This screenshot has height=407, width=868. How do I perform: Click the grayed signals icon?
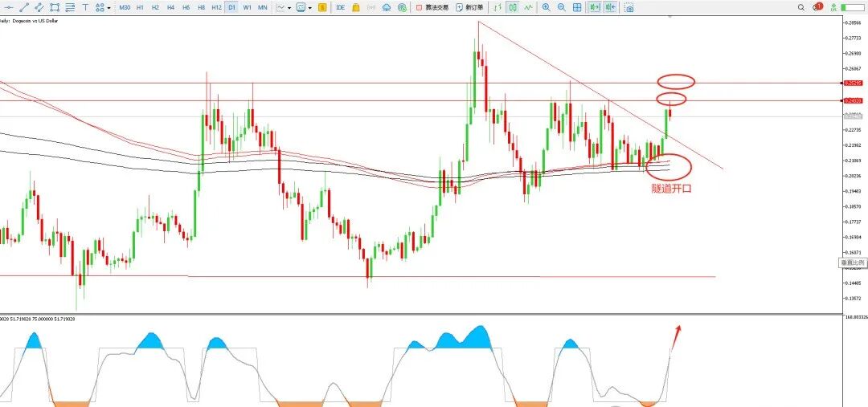[x=371, y=8]
